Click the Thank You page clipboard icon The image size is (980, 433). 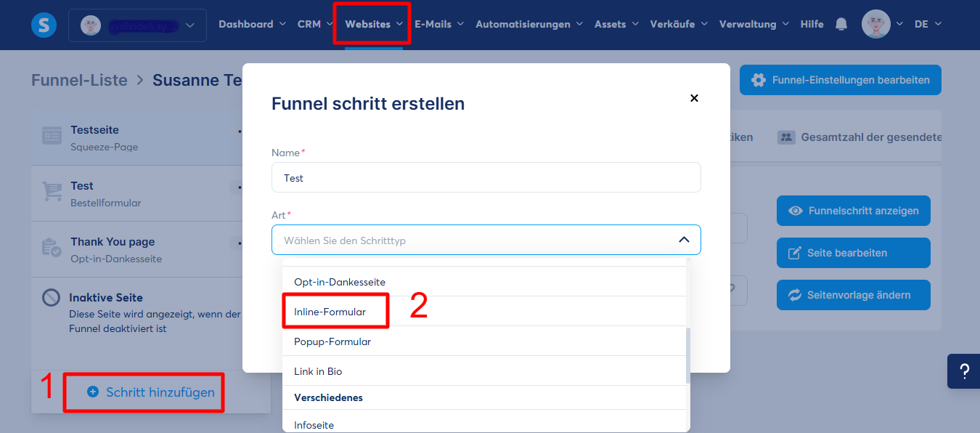[x=52, y=248]
